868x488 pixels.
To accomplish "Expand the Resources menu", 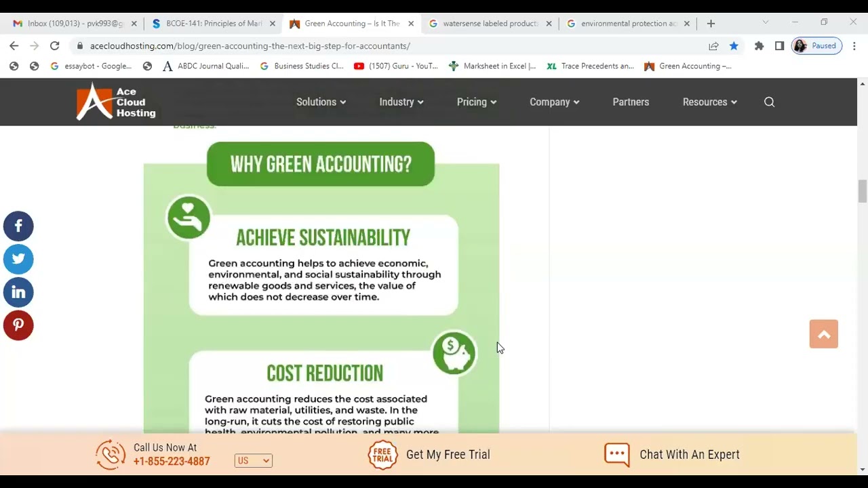I will pyautogui.click(x=710, y=102).
